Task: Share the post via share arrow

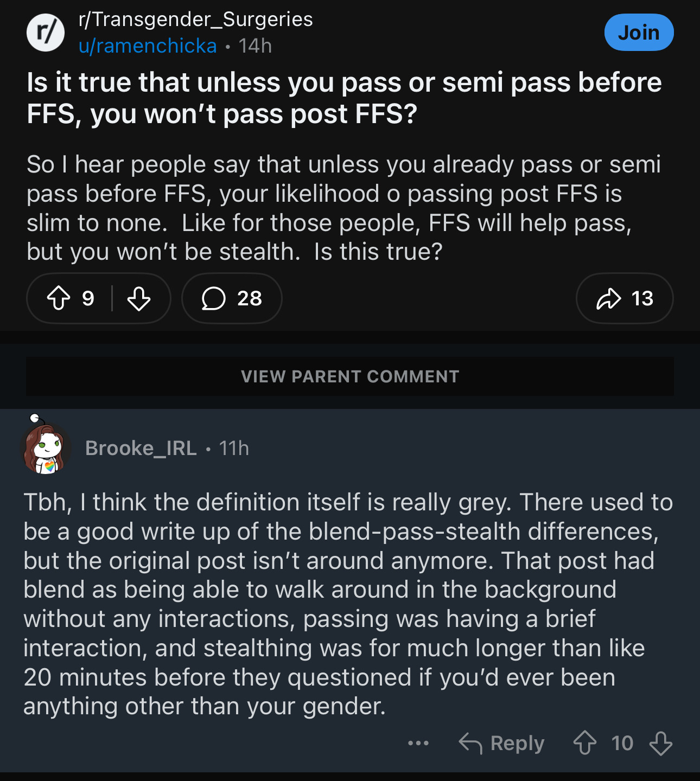Action: (608, 298)
